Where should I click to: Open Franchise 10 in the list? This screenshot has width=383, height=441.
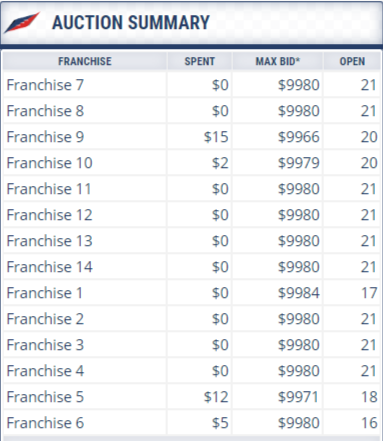coord(49,163)
